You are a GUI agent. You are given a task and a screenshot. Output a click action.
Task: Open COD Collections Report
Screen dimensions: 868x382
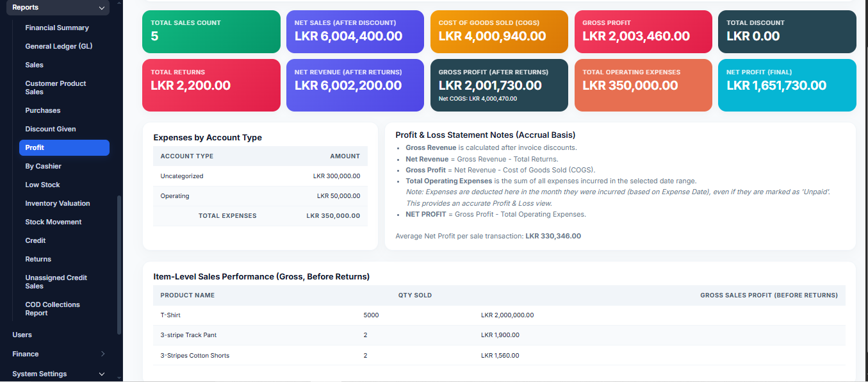pyautogui.click(x=53, y=309)
